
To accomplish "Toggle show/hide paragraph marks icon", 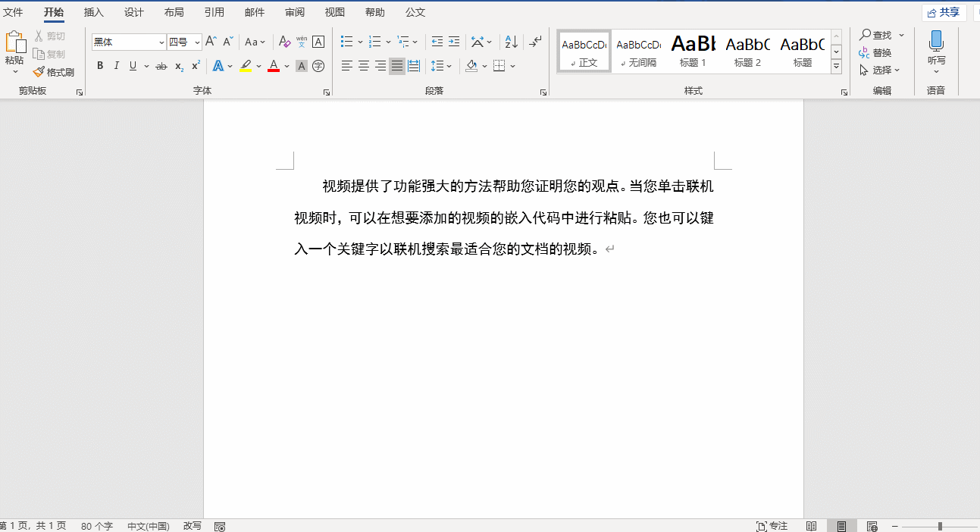I will 536,42.
